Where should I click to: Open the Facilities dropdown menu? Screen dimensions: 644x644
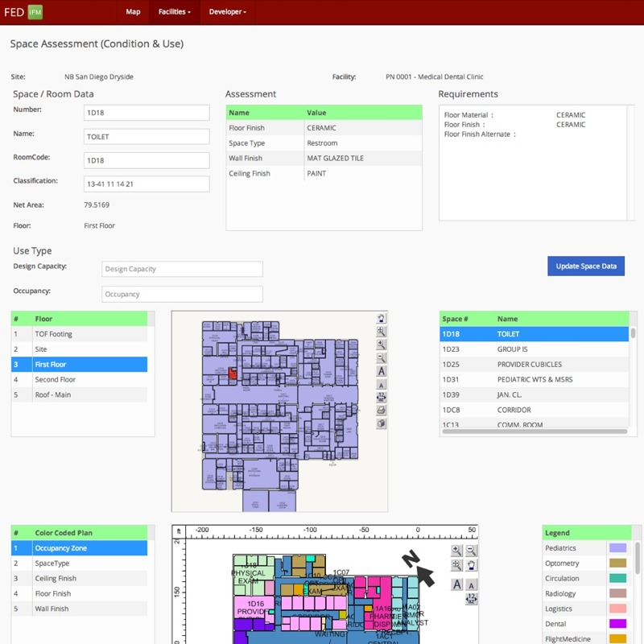pos(175,12)
